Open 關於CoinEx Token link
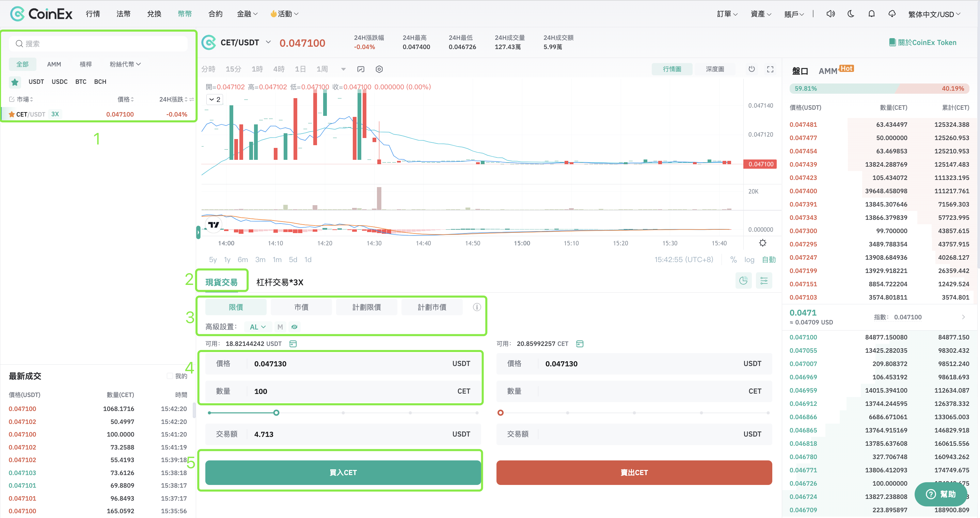The height and width of the screenshot is (518, 980). [x=922, y=42]
